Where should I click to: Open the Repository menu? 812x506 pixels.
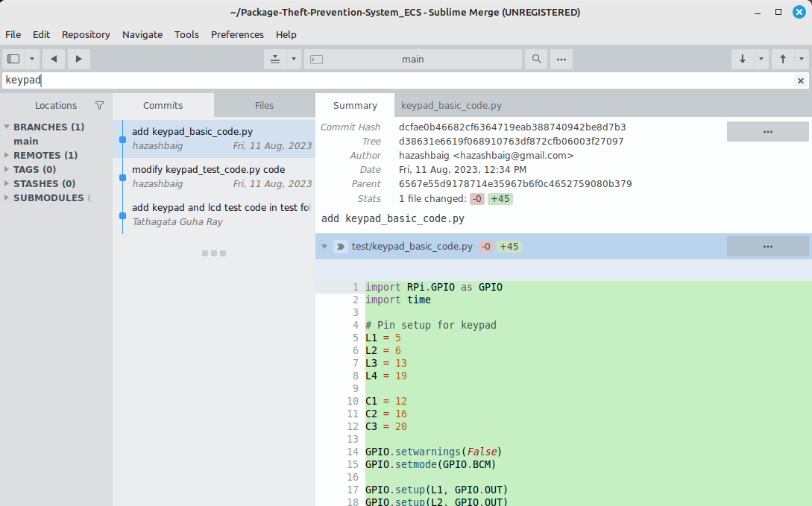[86, 34]
